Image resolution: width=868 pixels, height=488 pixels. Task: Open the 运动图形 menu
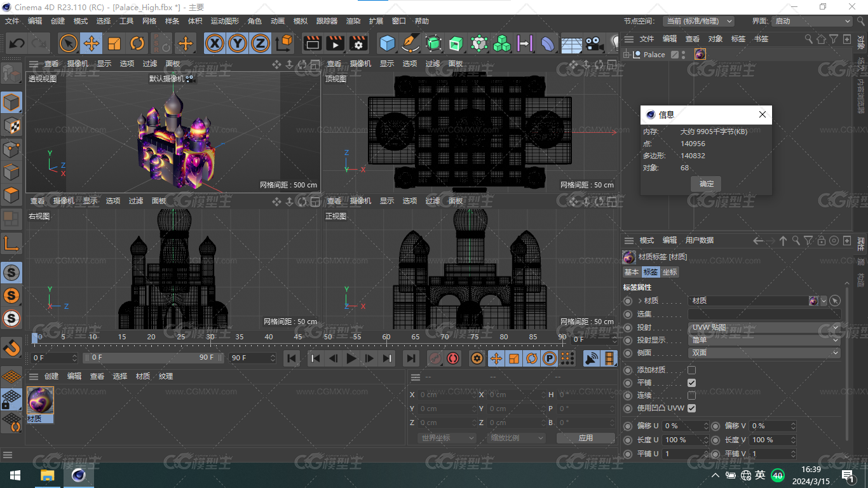[225, 21]
